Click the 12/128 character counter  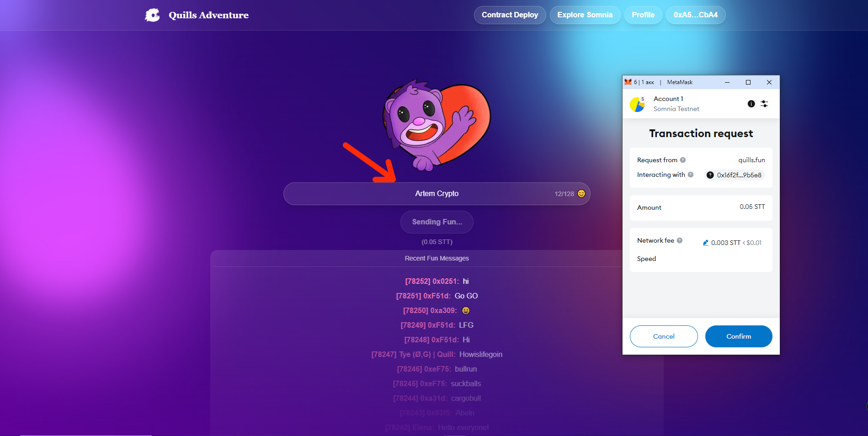[564, 194]
